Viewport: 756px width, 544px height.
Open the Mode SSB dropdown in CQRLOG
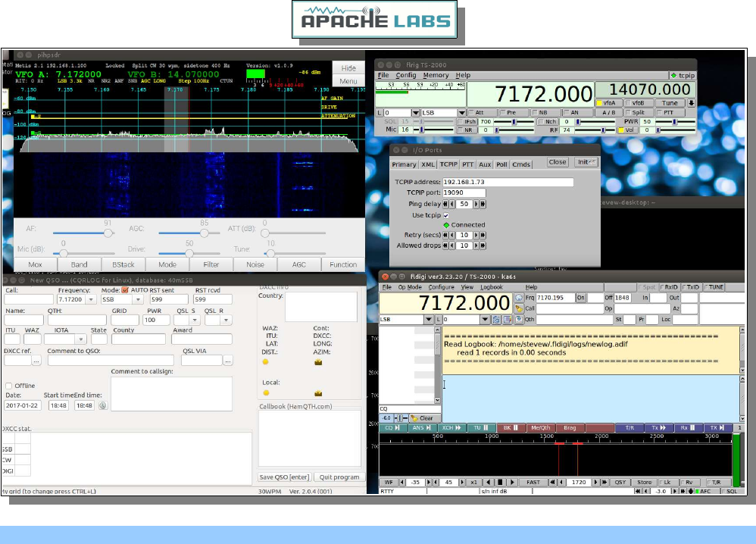point(139,299)
